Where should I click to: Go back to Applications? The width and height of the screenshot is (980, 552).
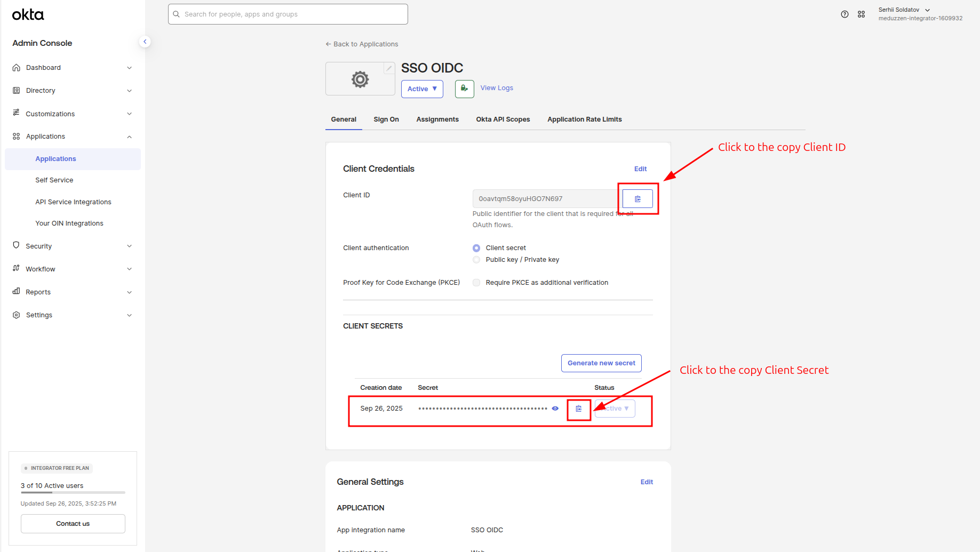362,44
